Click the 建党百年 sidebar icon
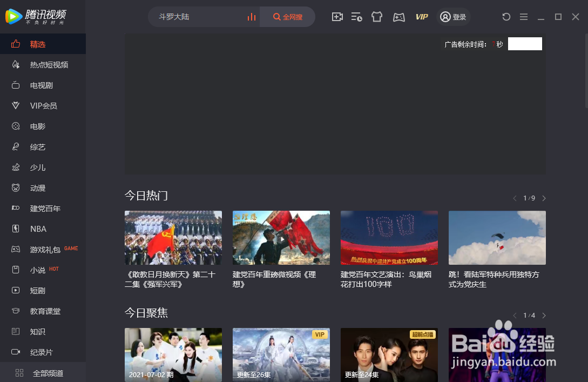The width and height of the screenshot is (588, 382). [x=16, y=208]
